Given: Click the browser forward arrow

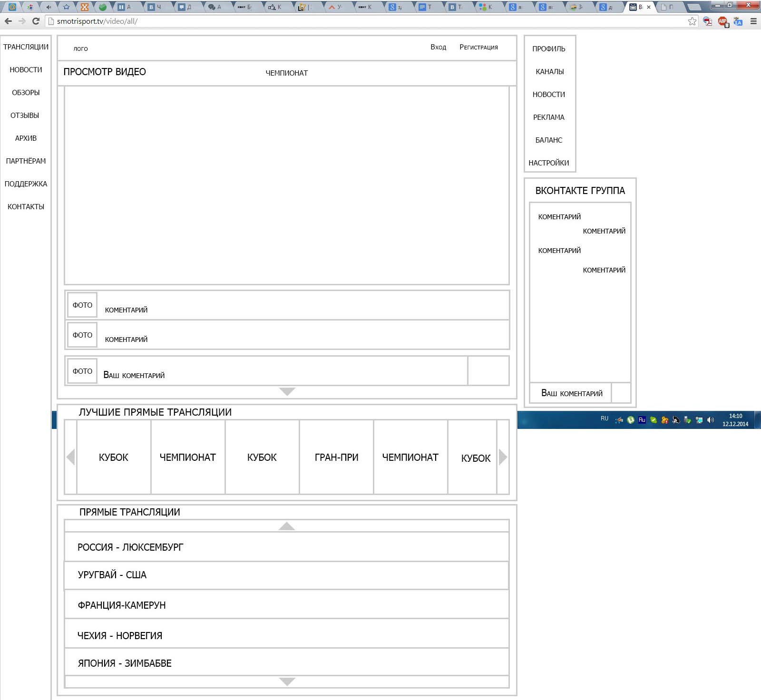Looking at the screenshot, I should click(22, 21).
